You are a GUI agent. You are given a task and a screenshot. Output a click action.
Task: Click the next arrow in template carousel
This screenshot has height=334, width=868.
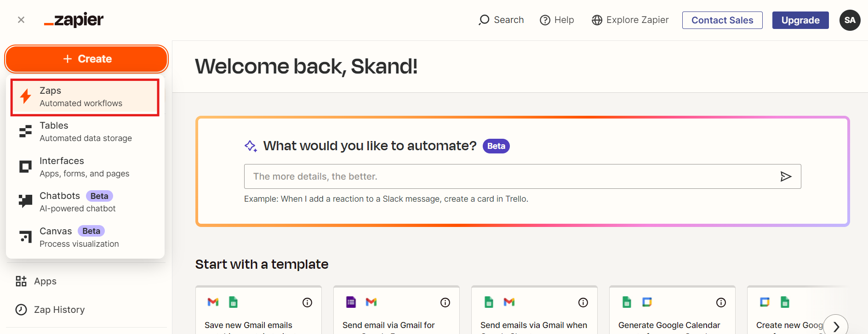[x=835, y=326]
